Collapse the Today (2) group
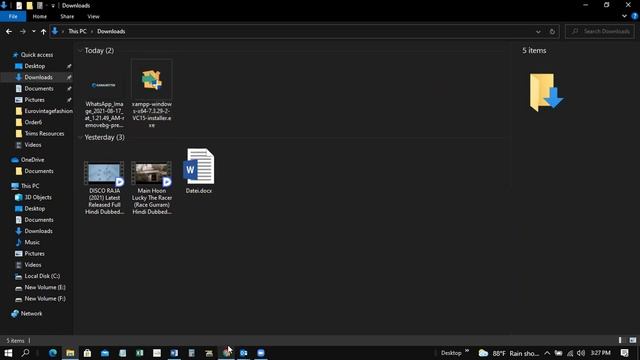The height and width of the screenshot is (360, 640). 80,51
